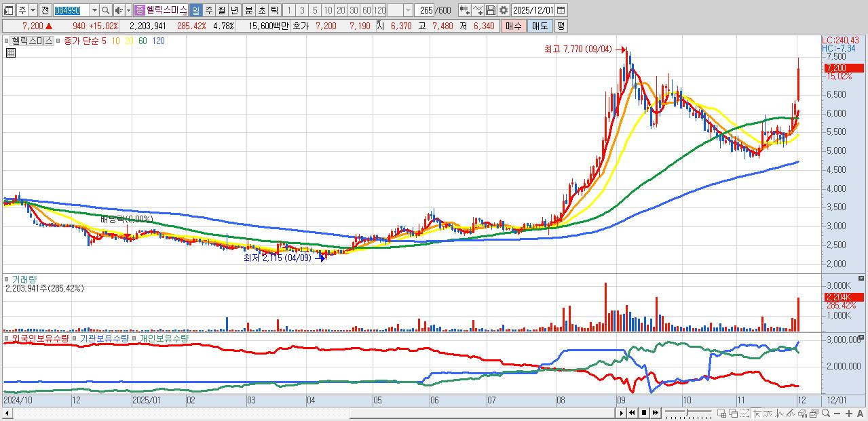Click the 전 button in the toolbar

coord(45,10)
